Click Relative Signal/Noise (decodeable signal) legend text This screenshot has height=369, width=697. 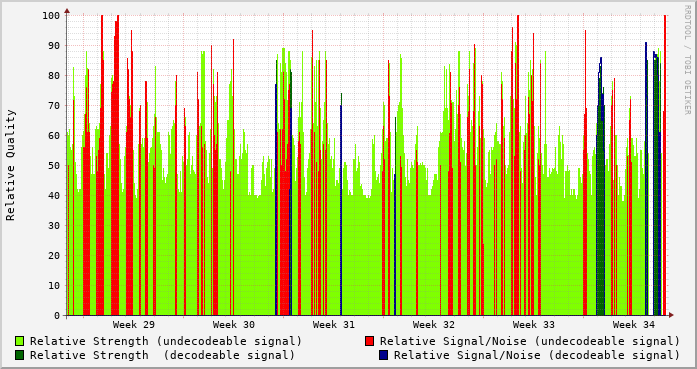(537, 355)
